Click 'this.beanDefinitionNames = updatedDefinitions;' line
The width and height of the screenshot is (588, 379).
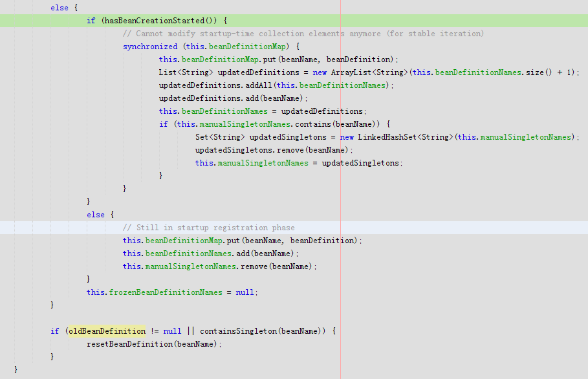click(x=263, y=111)
